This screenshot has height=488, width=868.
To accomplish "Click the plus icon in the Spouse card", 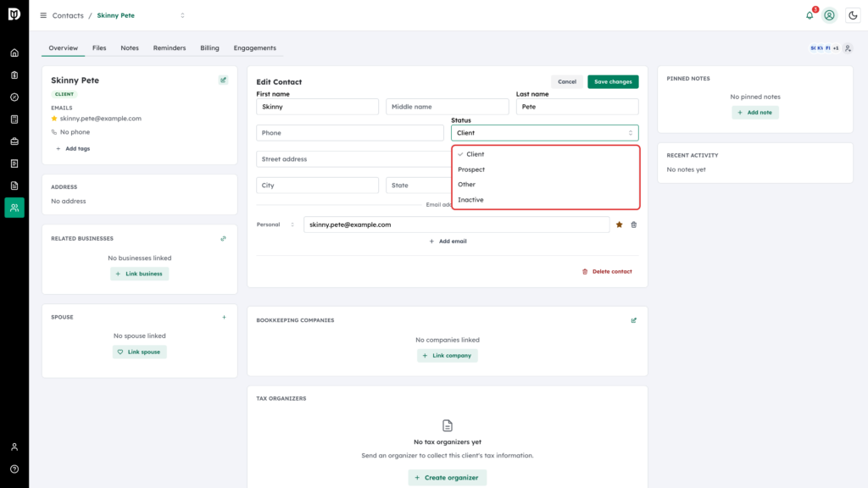I will 224,318.
